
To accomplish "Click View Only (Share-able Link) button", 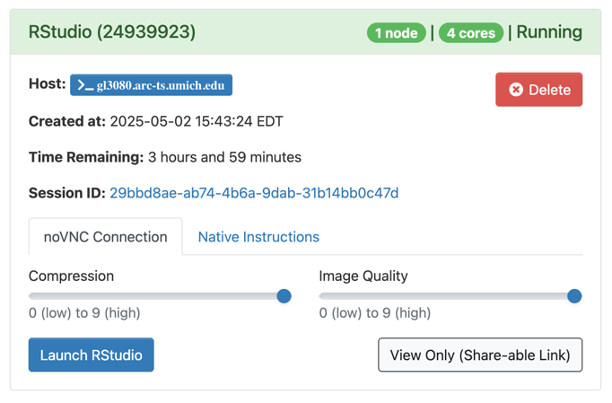I will tap(480, 355).
